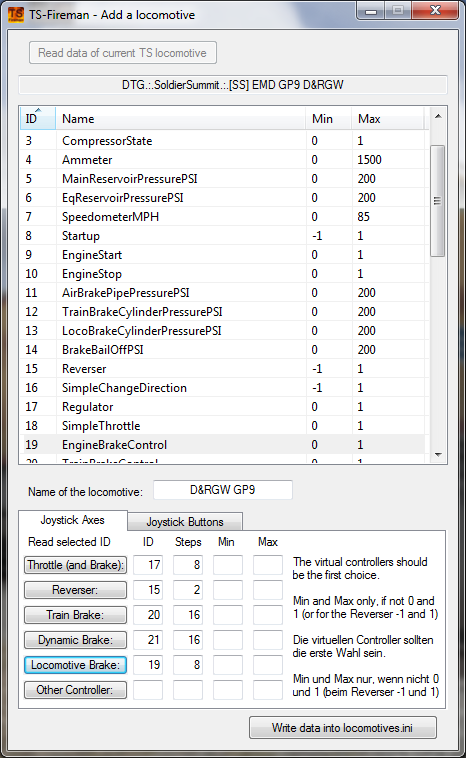Click the Throttle Steps field showing 8

[188, 565]
